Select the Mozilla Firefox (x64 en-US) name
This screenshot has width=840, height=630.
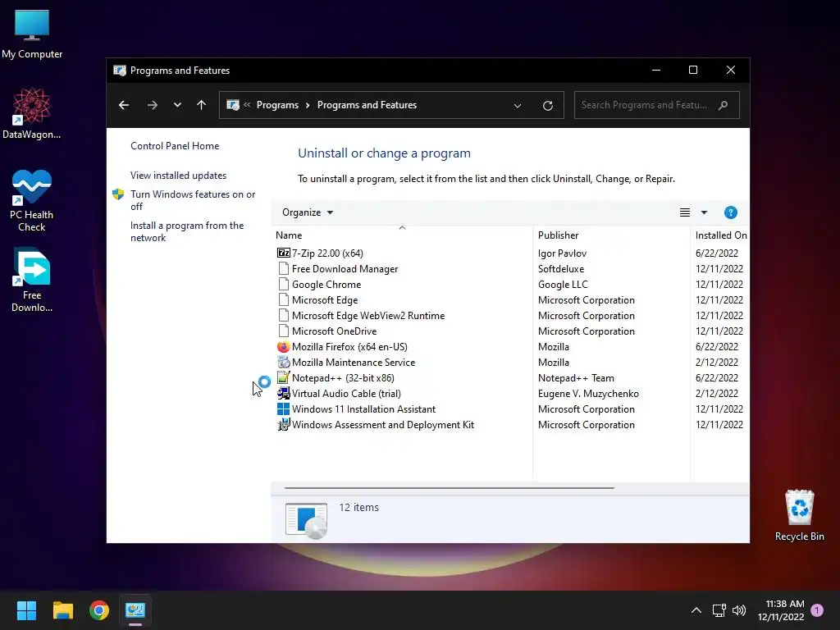coord(349,347)
